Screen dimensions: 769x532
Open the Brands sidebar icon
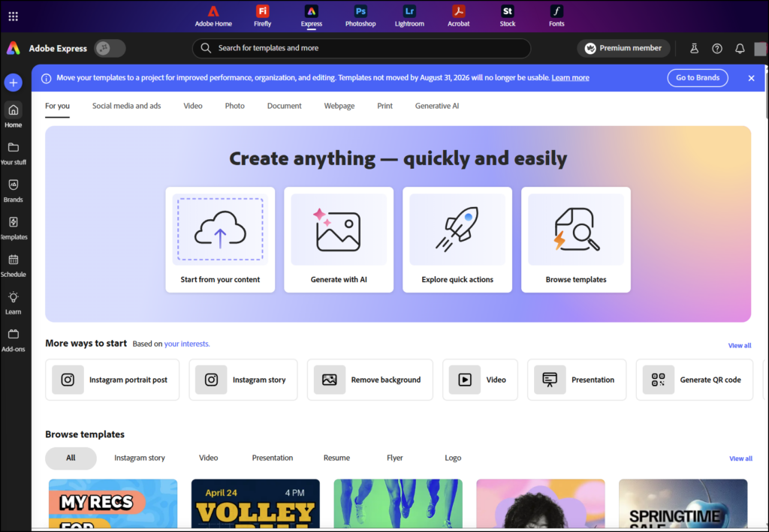coord(14,185)
